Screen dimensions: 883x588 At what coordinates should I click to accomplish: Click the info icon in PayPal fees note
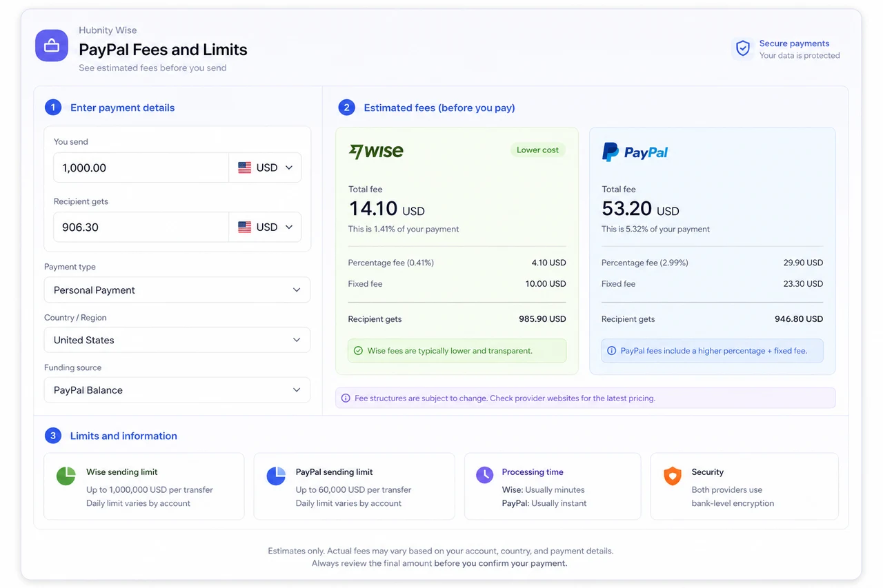[x=611, y=351]
